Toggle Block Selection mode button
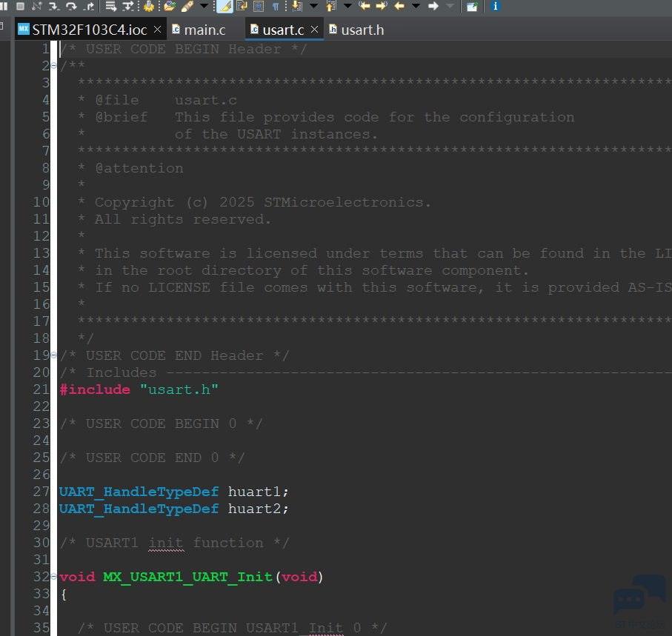The width and height of the screenshot is (672, 636). (x=259, y=6)
